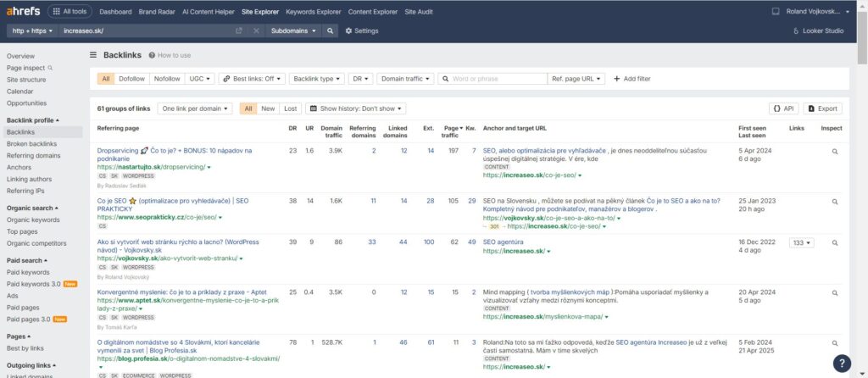Open the Backlink type dropdown
The width and height of the screenshot is (868, 378).
click(317, 79)
